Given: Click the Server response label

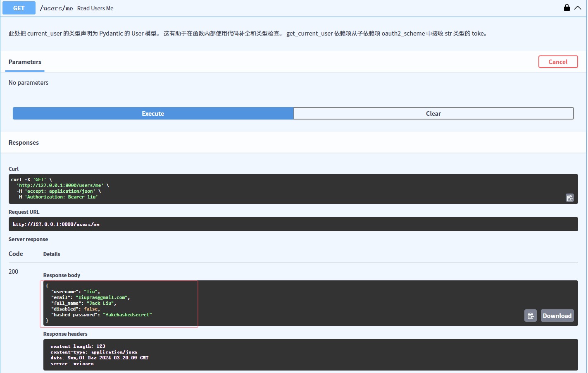Looking at the screenshot, I should 28,239.
